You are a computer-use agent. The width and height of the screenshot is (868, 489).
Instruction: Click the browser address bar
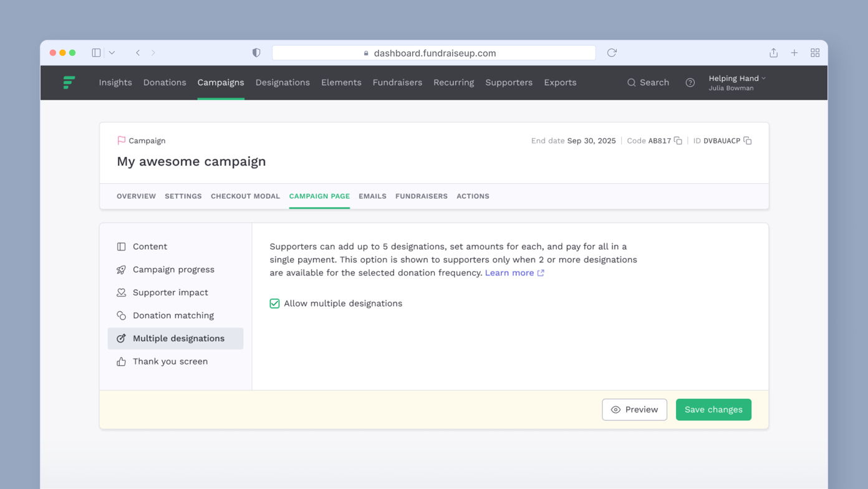pos(433,52)
